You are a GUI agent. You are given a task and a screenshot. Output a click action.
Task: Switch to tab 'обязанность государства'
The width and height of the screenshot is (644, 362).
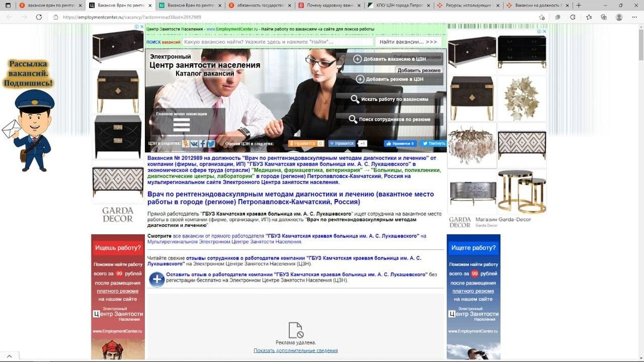point(260,5)
